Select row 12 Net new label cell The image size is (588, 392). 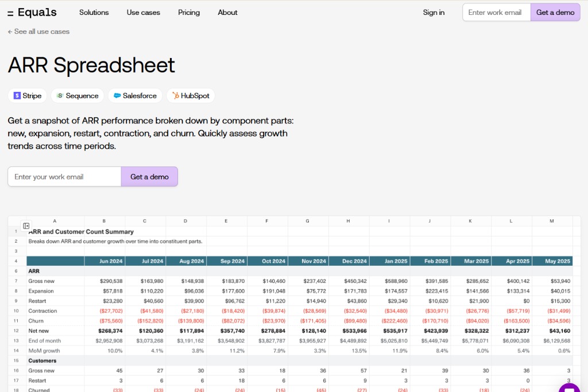pos(55,331)
